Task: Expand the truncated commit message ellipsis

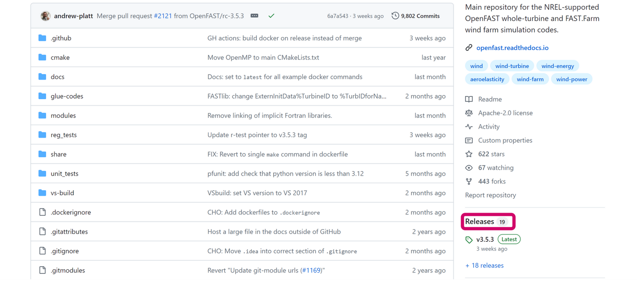Action: [x=254, y=15]
